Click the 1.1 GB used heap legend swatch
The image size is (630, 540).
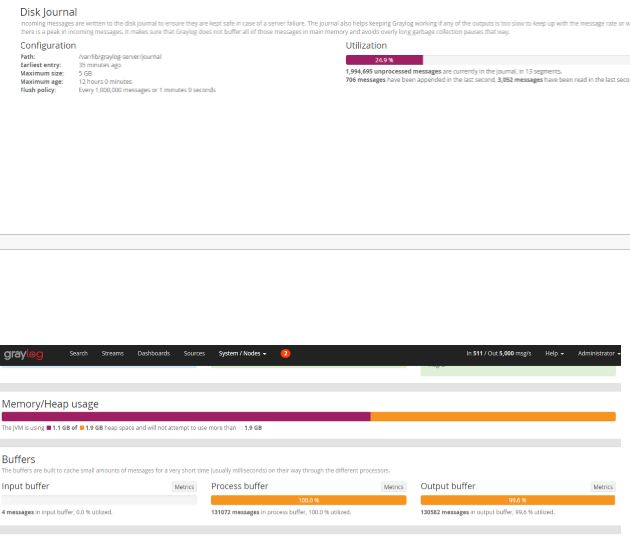tap(49, 428)
